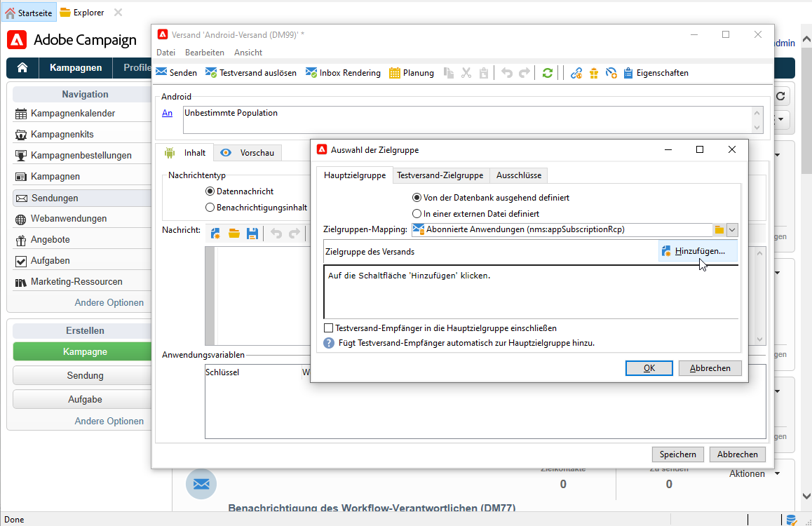Click the cut scissors icon in toolbar
Screen dimensions: 812x526
(466, 73)
